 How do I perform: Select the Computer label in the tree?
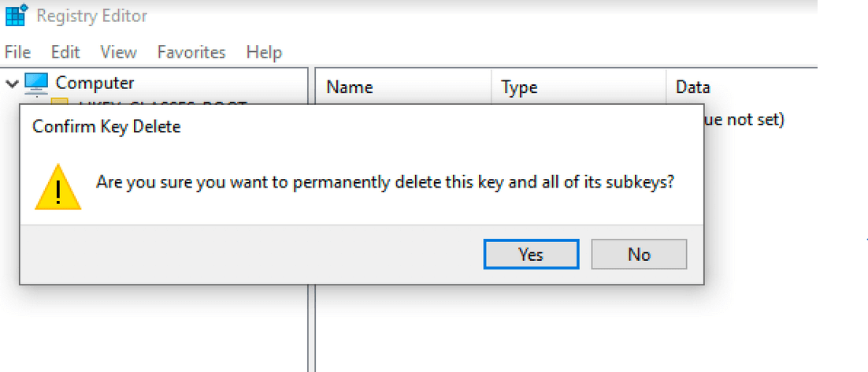click(95, 83)
